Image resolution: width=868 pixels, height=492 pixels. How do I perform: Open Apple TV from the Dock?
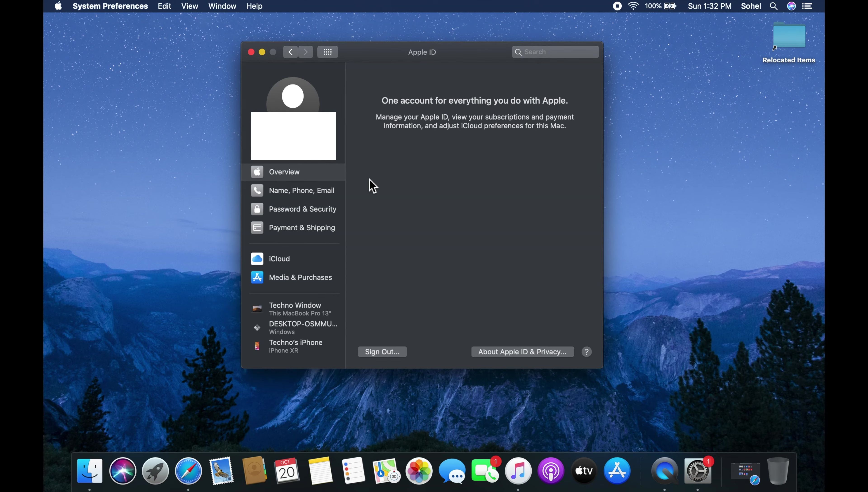584,471
